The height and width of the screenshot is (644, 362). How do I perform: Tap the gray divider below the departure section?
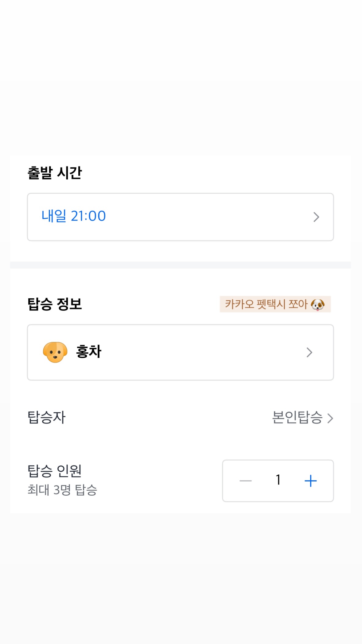(x=180, y=265)
